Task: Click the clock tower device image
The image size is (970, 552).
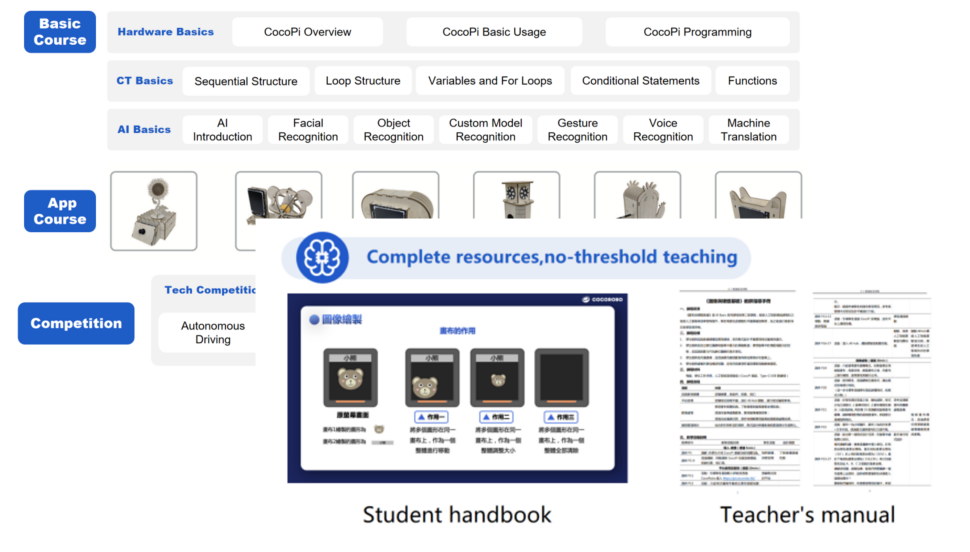Action: pos(516,203)
